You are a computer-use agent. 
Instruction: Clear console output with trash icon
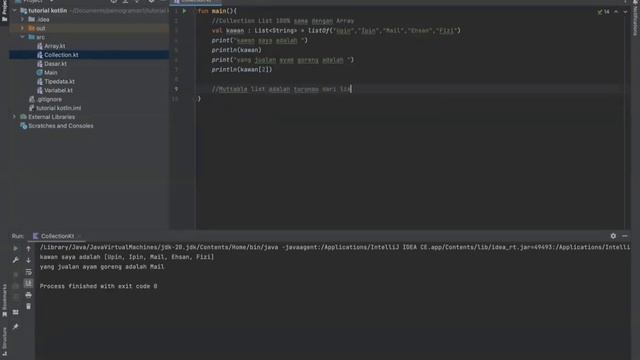point(29,306)
